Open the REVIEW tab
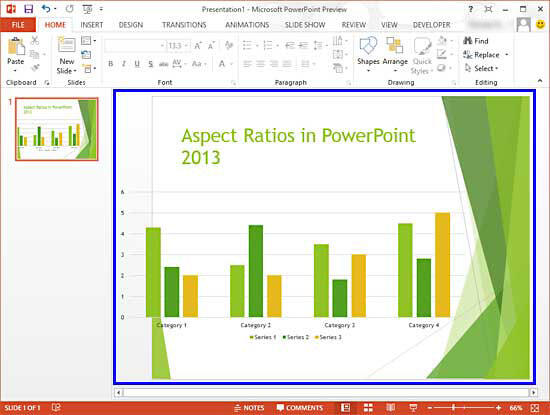The image size is (550, 415). point(354,25)
